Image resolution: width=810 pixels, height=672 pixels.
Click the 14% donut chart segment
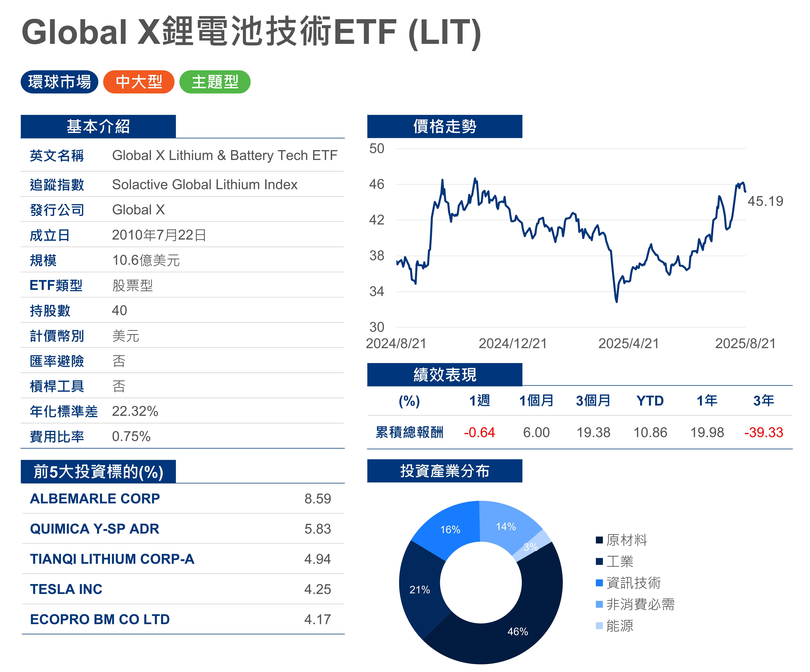[x=506, y=527]
